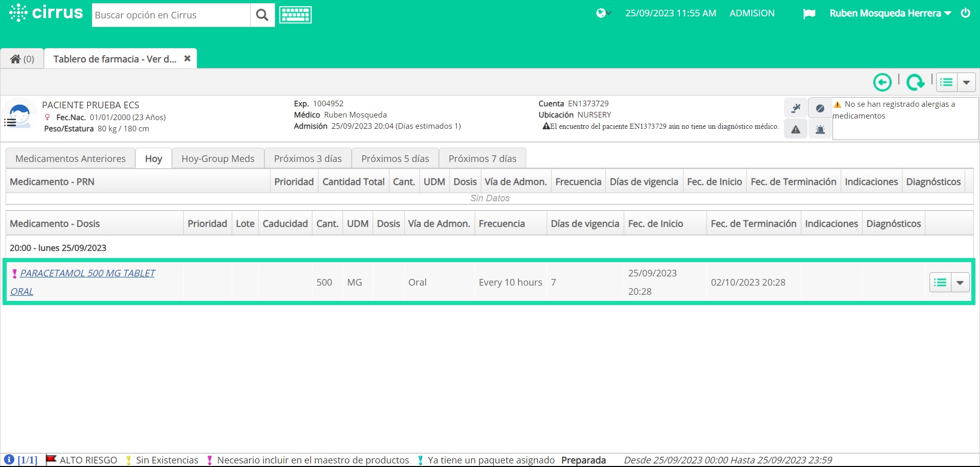Click the Paracetamol row list button

pos(940,283)
